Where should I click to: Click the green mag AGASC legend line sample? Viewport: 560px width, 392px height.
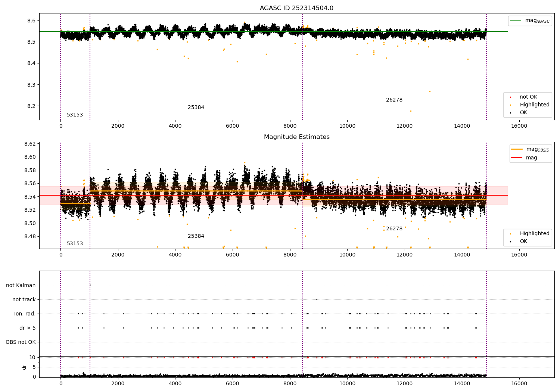(516, 21)
